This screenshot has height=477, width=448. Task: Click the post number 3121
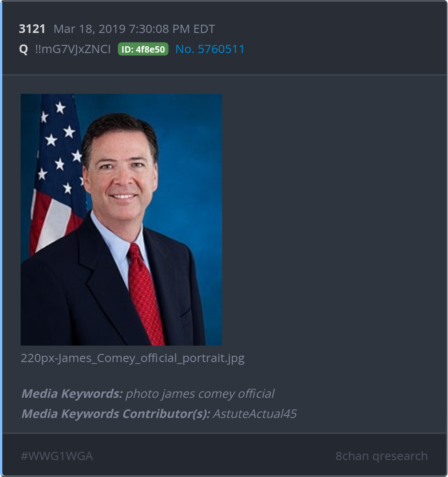click(32, 29)
